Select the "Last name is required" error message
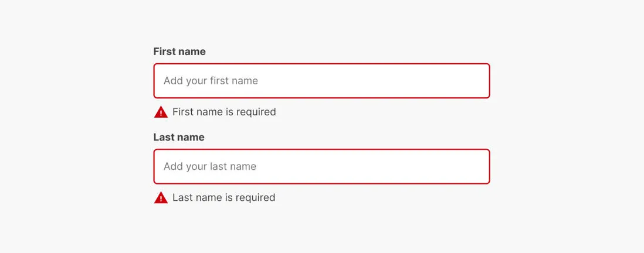644x253 pixels. [x=223, y=198]
